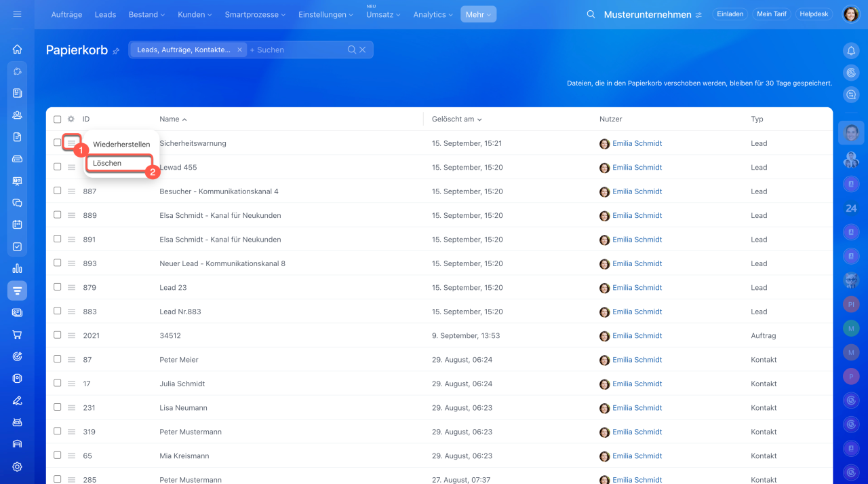This screenshot has width=868, height=484.
Task: Open the Mehr dropdown in top navigation
Action: [478, 14]
